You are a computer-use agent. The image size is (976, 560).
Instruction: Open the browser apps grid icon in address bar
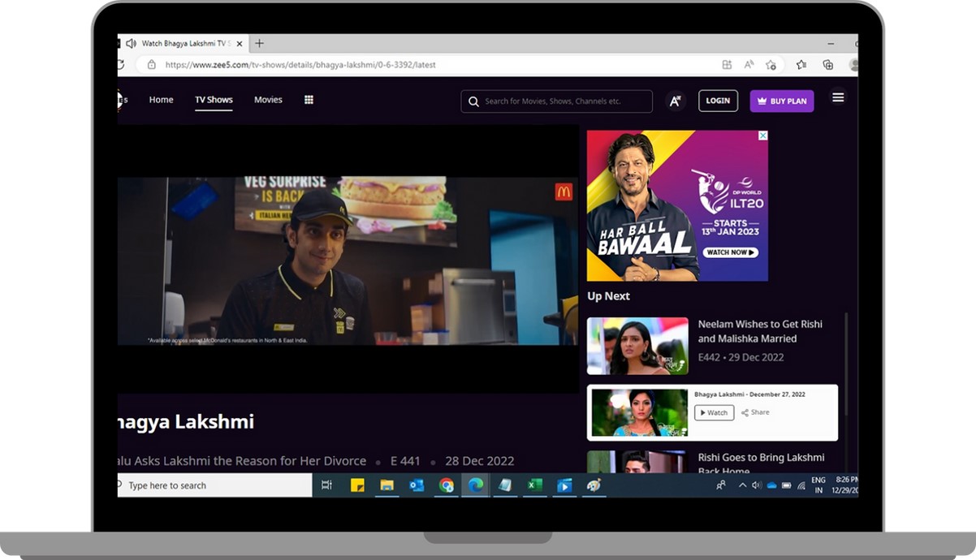pos(727,65)
